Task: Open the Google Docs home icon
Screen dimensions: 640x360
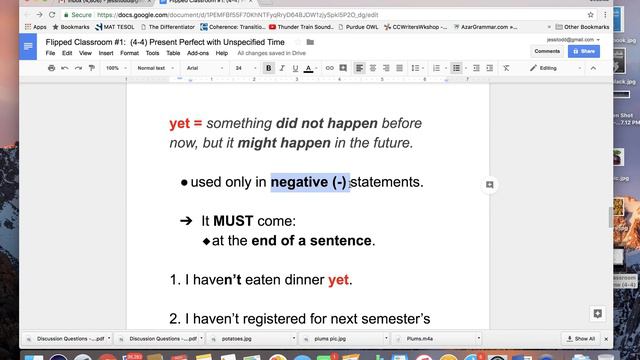Action: [28, 47]
